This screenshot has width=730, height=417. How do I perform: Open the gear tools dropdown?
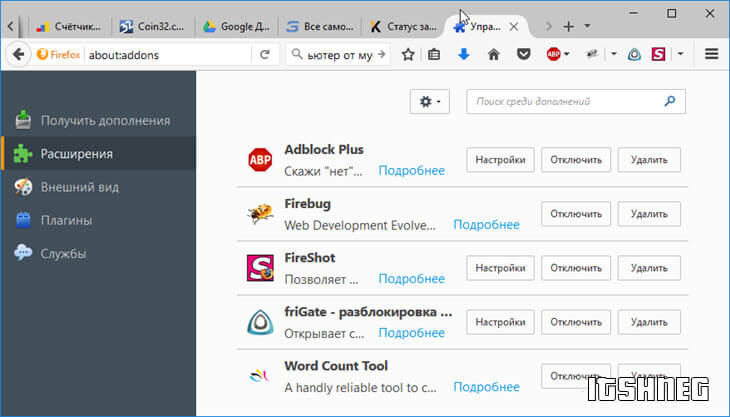(x=430, y=101)
